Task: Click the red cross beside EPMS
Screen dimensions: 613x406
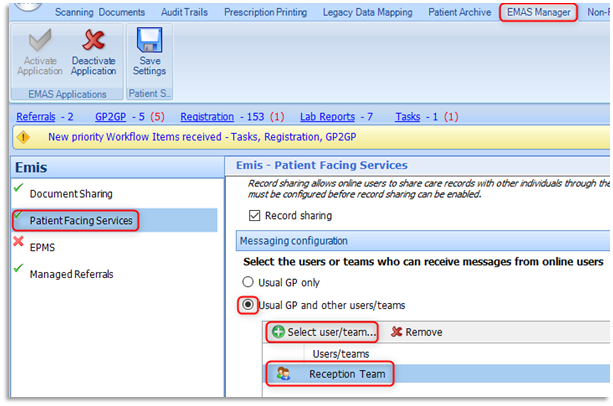Action: click(18, 241)
